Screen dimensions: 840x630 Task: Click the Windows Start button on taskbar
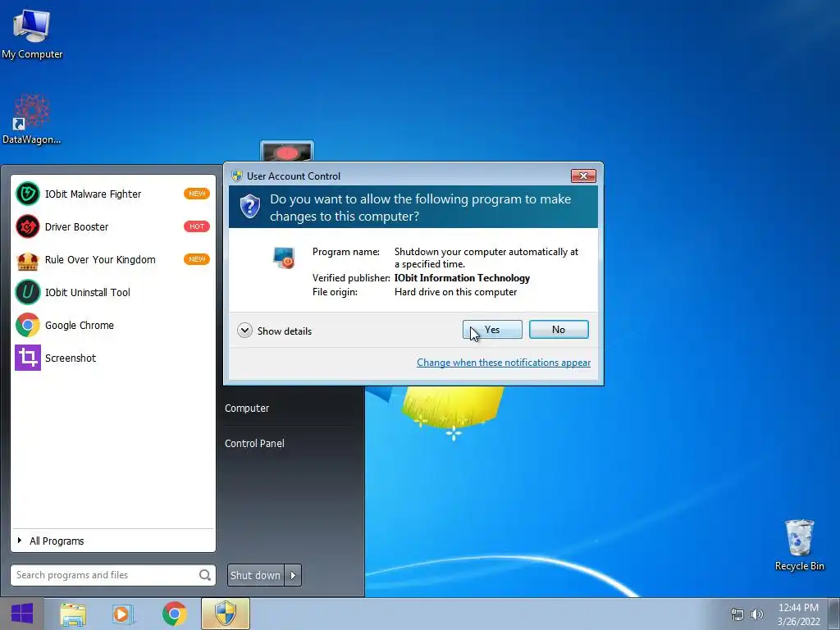[x=21, y=614]
